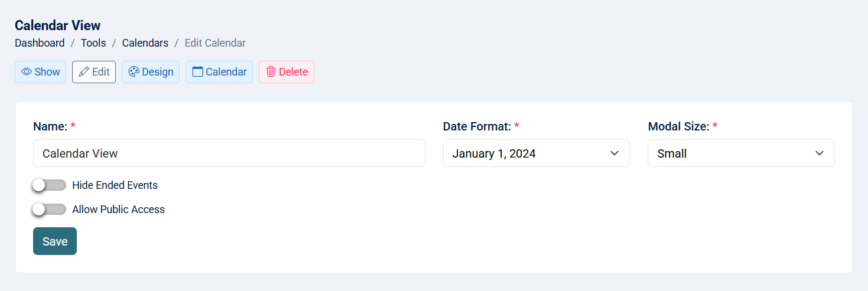Image resolution: width=868 pixels, height=291 pixels.
Task: Click the palette icon on Design button
Action: click(x=134, y=72)
